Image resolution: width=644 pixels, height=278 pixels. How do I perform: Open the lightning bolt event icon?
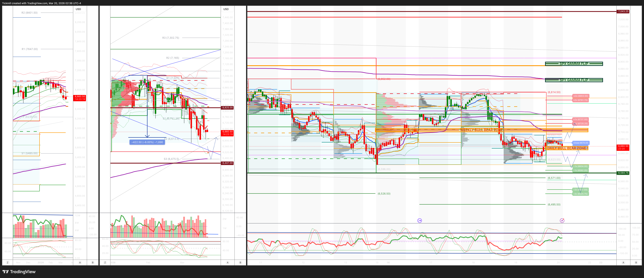point(562,220)
